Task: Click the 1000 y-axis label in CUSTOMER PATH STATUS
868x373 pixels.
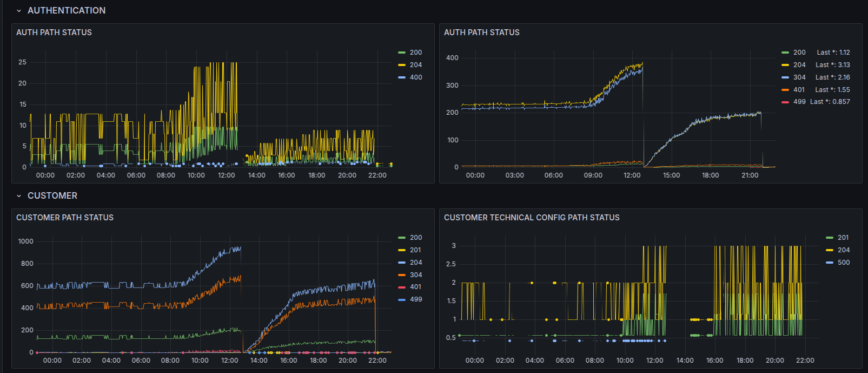Action: click(25, 241)
